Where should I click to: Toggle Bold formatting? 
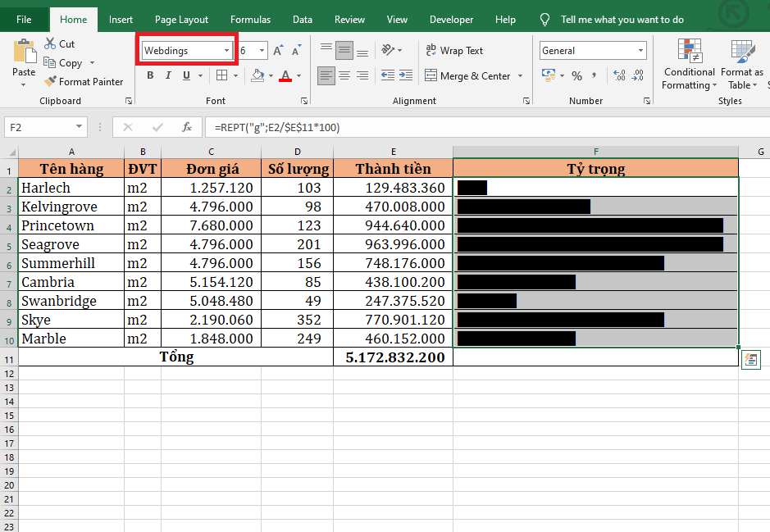point(150,75)
